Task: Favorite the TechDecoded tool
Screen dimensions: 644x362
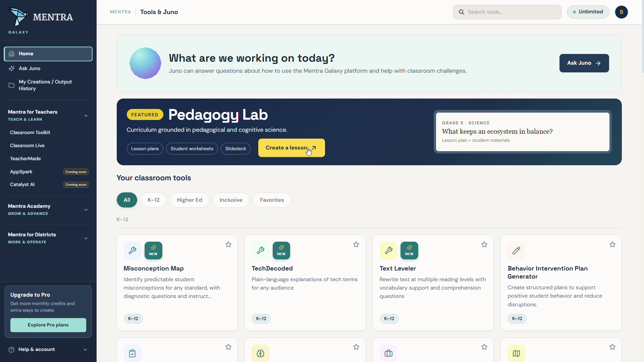Action: pyautogui.click(x=356, y=244)
